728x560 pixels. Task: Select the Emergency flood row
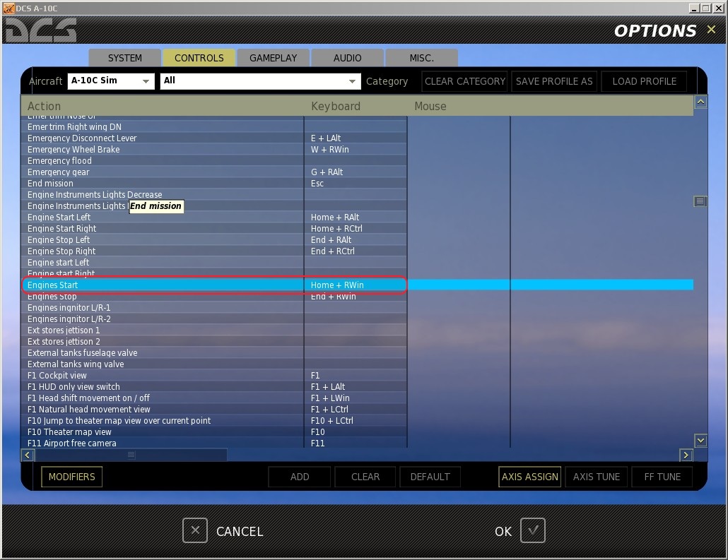pos(214,160)
